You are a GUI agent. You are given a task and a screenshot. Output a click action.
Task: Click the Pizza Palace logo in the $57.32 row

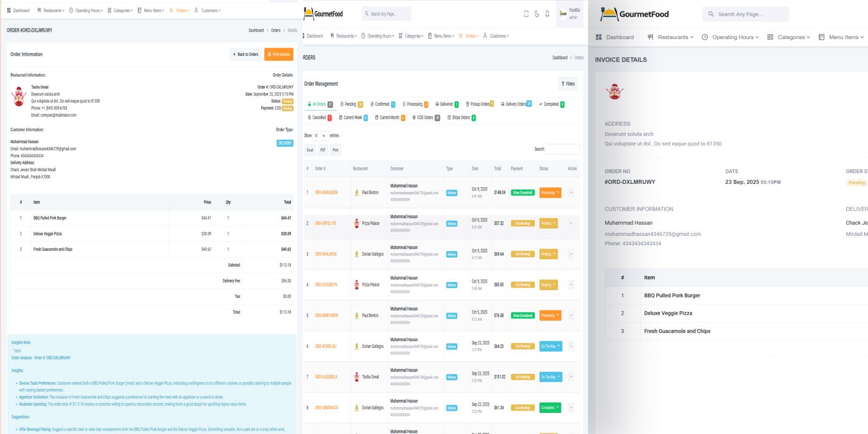pos(356,224)
